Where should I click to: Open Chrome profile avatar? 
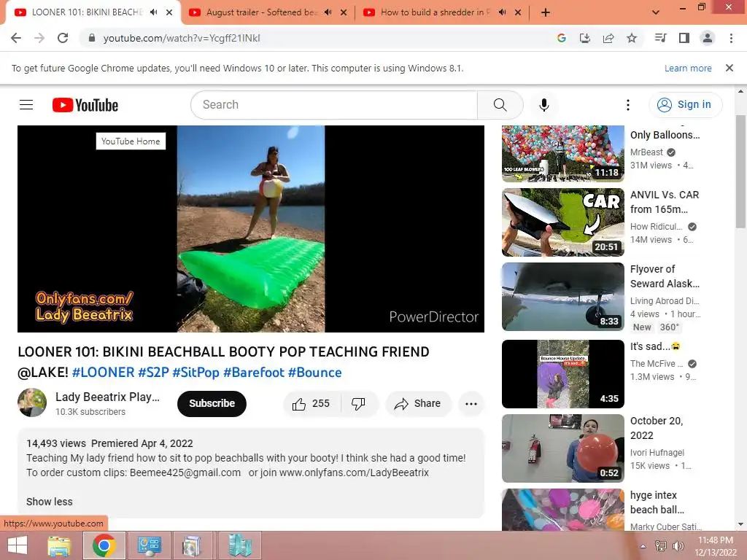tap(708, 38)
